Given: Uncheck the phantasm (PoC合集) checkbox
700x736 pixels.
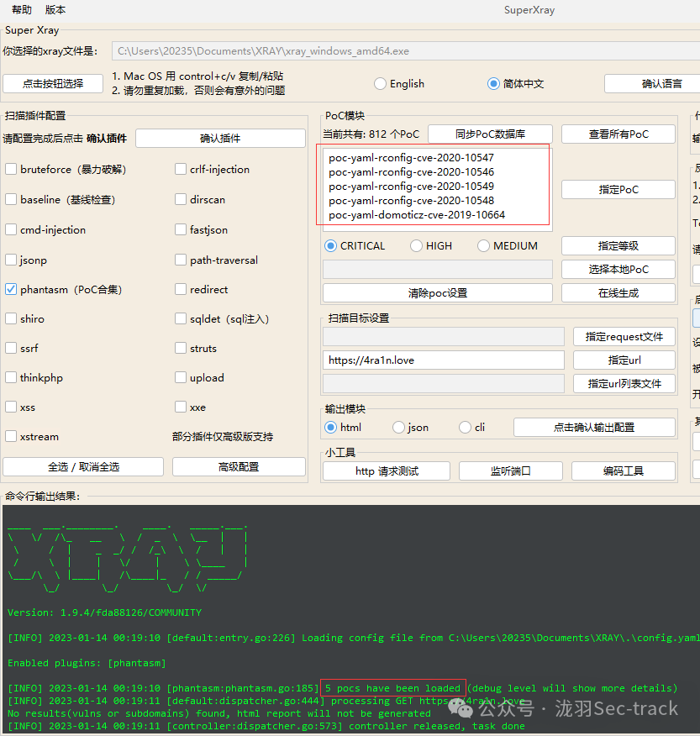Looking at the screenshot, I should [x=11, y=289].
